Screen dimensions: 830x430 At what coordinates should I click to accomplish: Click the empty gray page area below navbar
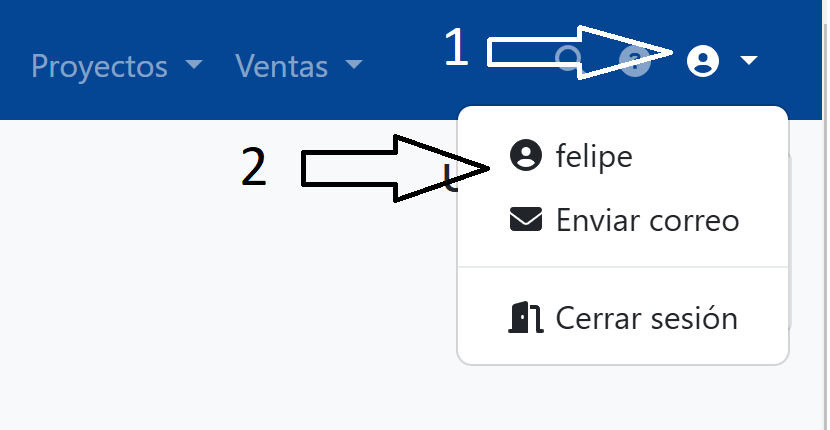point(200,300)
